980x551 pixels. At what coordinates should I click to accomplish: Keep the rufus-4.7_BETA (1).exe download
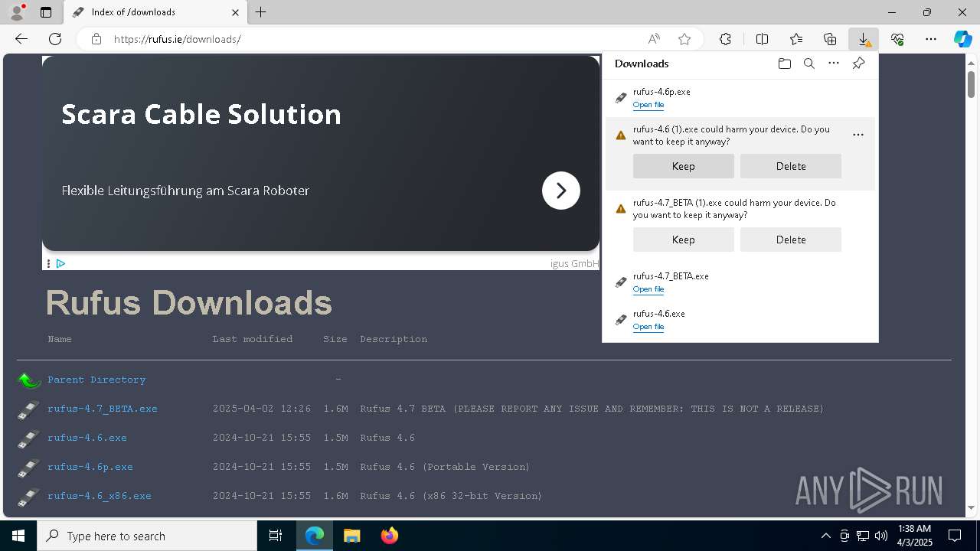684,240
